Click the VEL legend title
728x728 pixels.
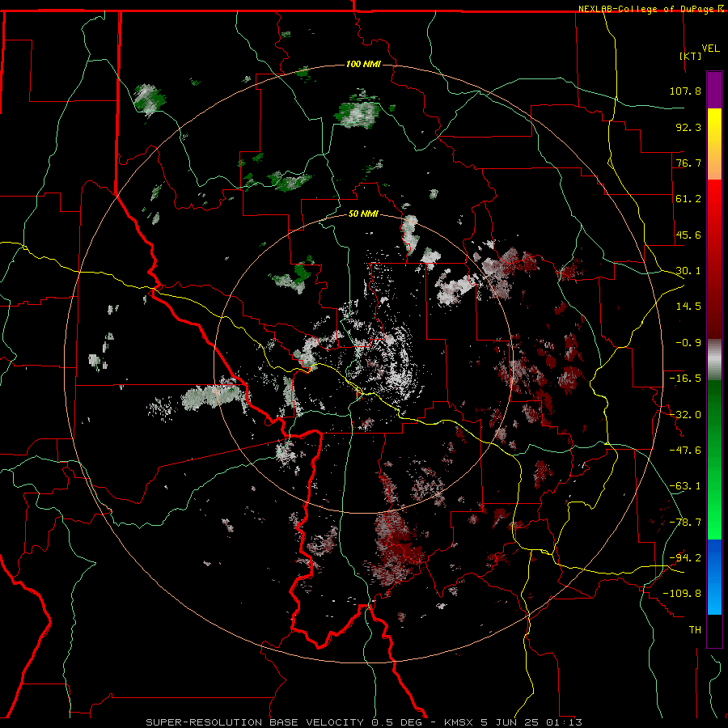coord(710,49)
